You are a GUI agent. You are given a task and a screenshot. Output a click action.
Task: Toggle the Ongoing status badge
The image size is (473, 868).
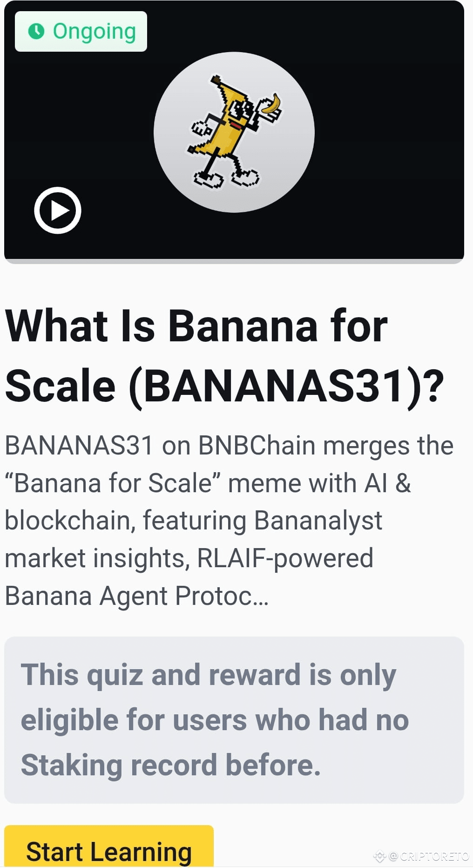(81, 32)
